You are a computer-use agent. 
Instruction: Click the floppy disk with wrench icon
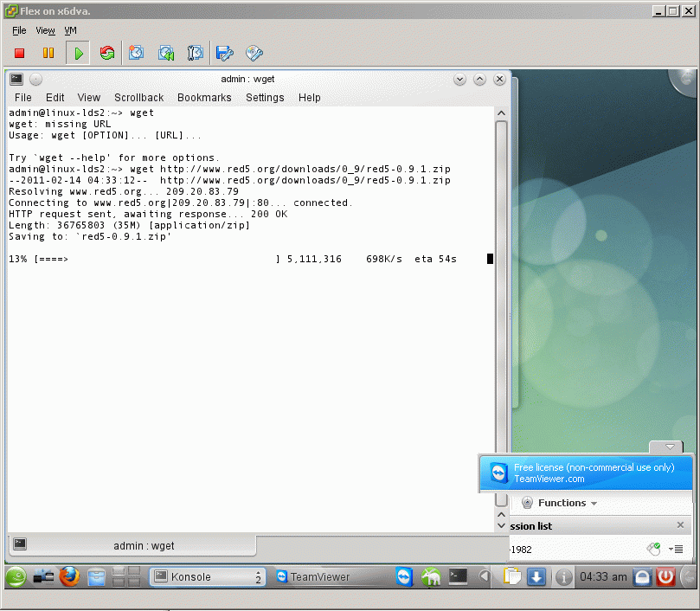225,53
